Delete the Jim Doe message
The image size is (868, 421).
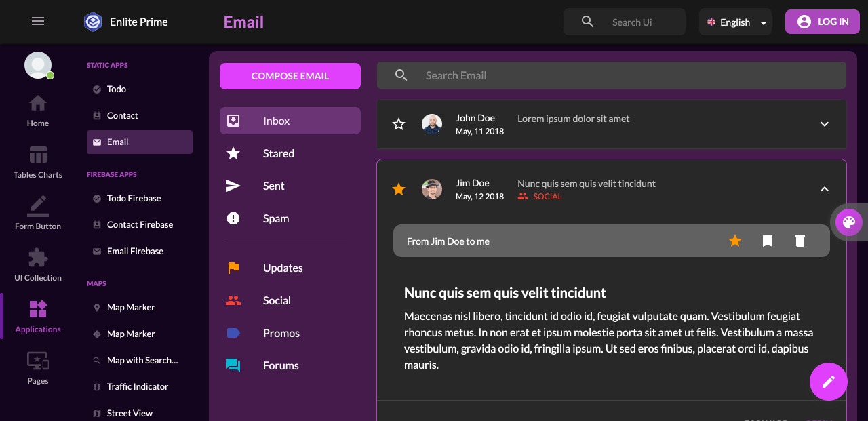pyautogui.click(x=800, y=241)
